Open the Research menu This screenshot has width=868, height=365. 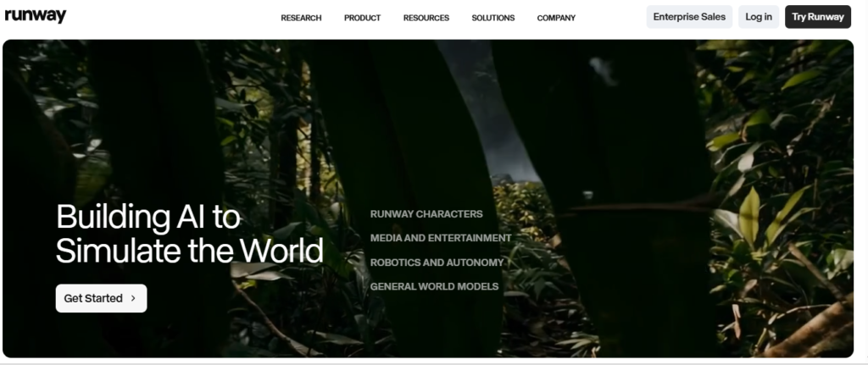[301, 18]
